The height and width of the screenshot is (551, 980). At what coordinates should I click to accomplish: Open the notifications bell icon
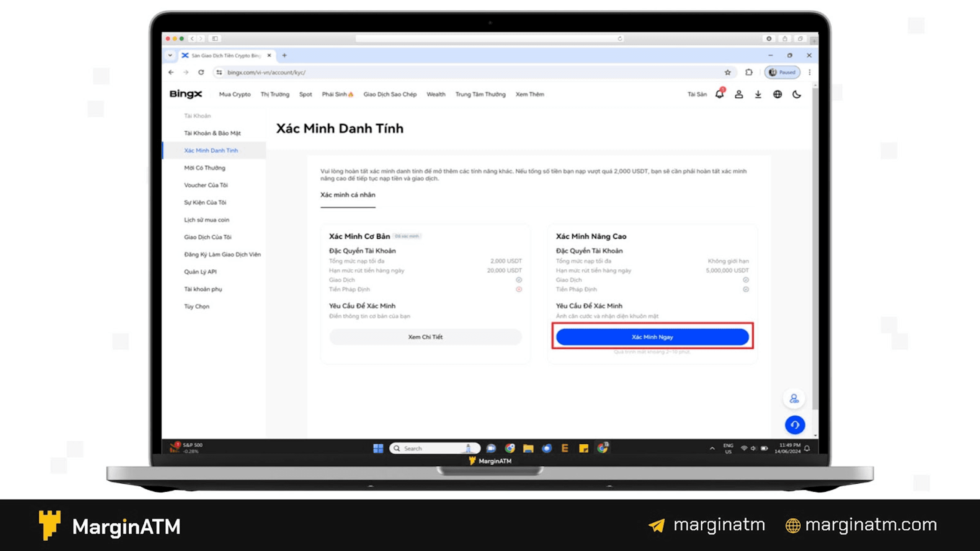coord(719,94)
